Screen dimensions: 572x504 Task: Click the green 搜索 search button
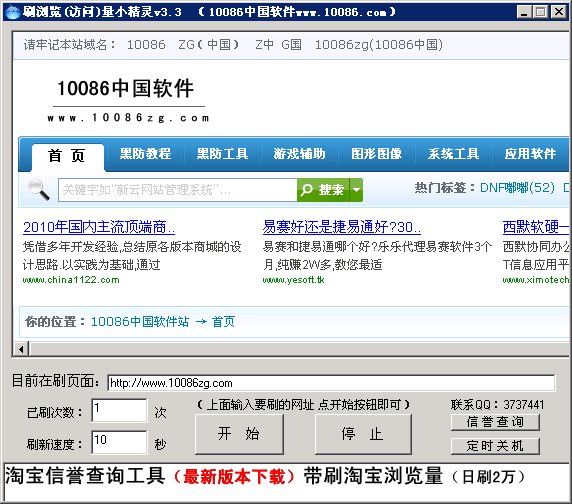pos(323,190)
